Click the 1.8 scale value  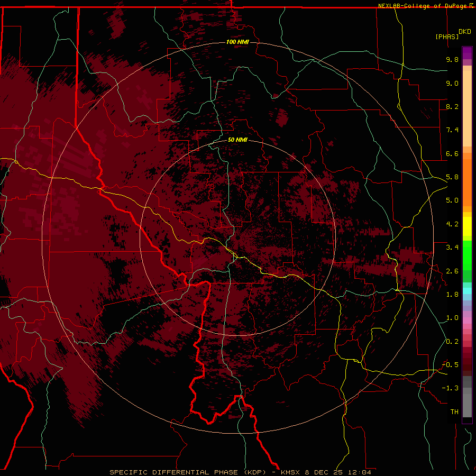pyautogui.click(x=452, y=295)
